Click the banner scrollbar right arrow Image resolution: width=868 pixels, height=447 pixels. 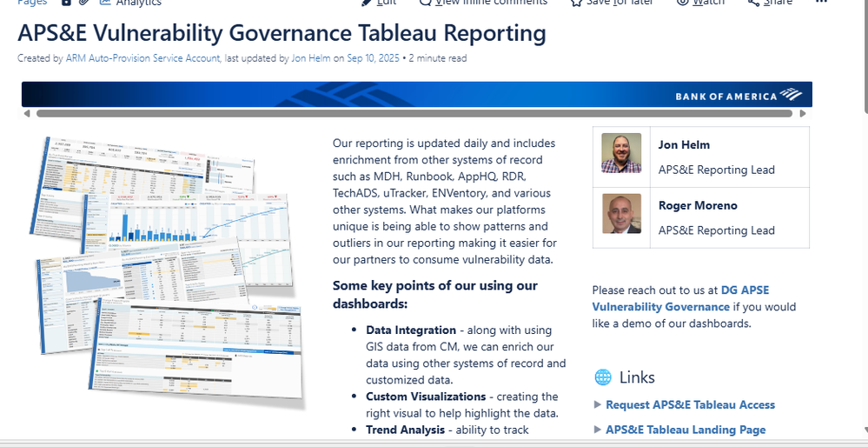[x=803, y=113]
